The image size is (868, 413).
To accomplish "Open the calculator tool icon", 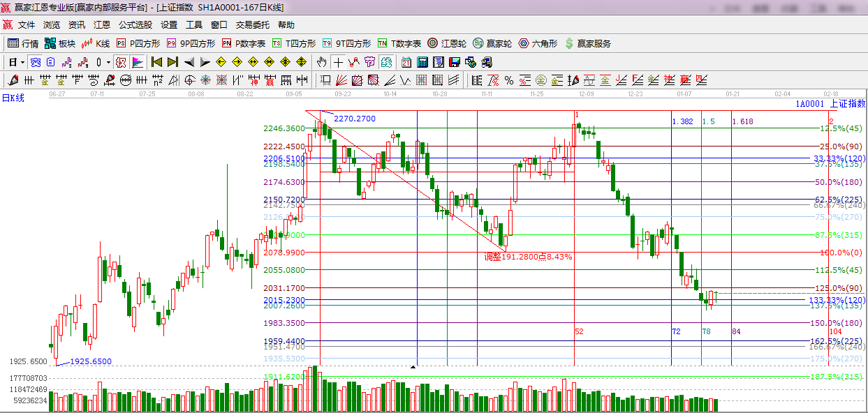I will click(422, 62).
